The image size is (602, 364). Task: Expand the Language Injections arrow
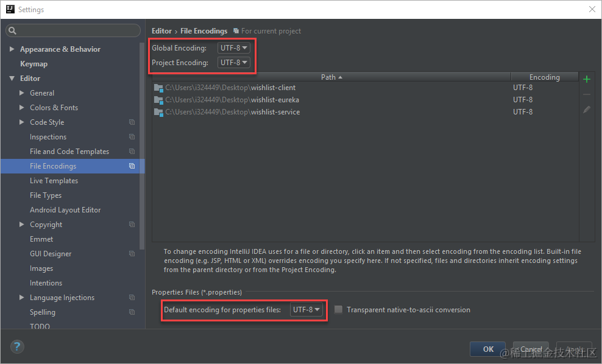pyautogui.click(x=22, y=297)
